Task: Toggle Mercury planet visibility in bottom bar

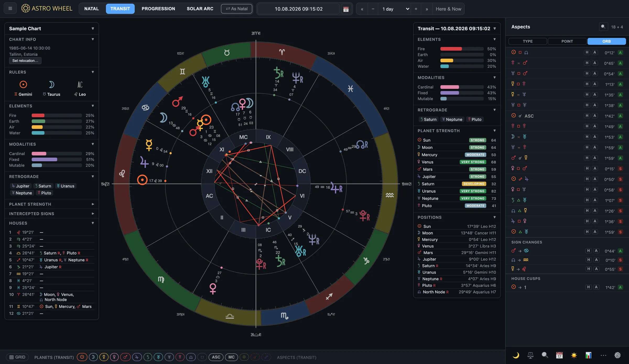Action: [x=104, y=357]
